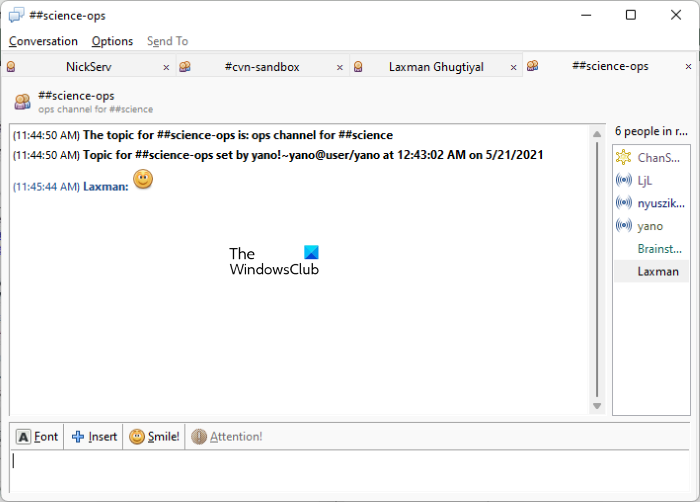Click the topic text 'ops channel for ##science'
The height and width of the screenshot is (502, 700).
(x=96, y=109)
